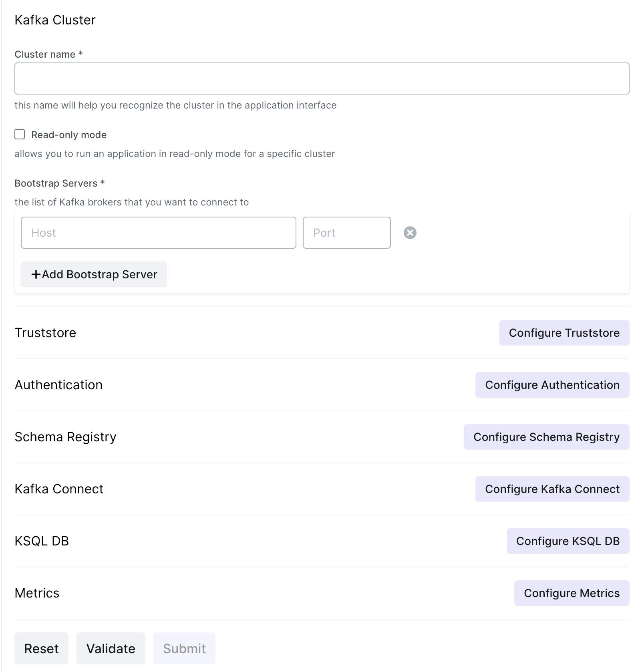Viewport: 640px width, 672px height.
Task: Enable the Read-only mode checkbox
Action: click(20, 134)
